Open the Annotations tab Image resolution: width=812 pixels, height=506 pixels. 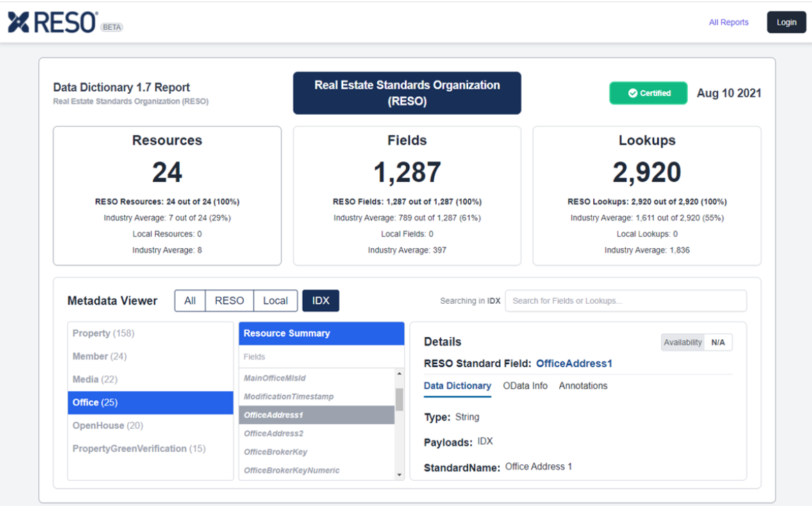coord(583,386)
